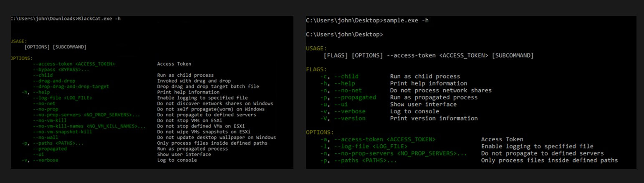The height and width of the screenshot is (183, 644).
Task: Select the '--no-wall' option
Action: point(45,137)
